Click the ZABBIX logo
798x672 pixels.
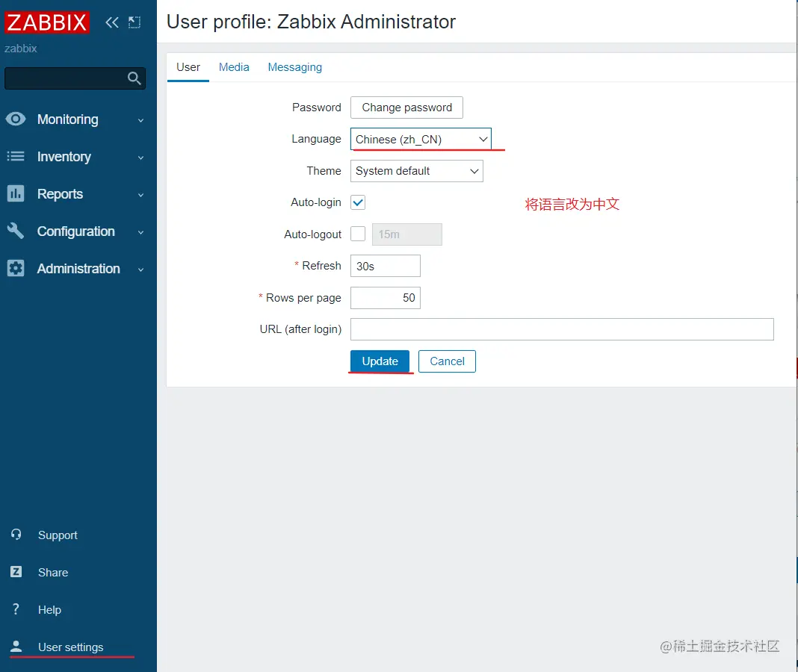point(47,22)
